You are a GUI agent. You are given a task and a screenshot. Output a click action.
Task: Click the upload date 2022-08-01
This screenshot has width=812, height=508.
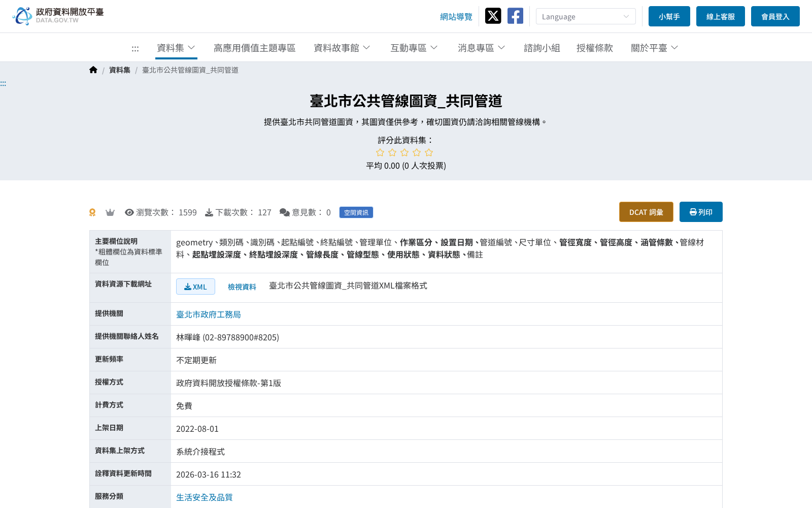click(197, 429)
